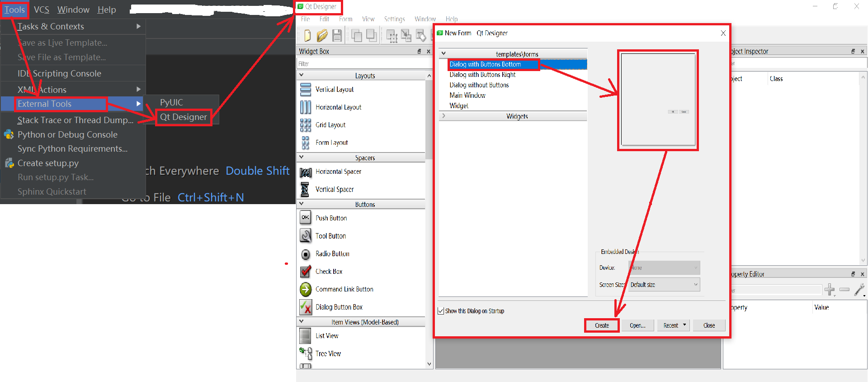Select the Edit Buddies mode icon
The height and width of the screenshot is (382, 868).
tap(421, 35)
